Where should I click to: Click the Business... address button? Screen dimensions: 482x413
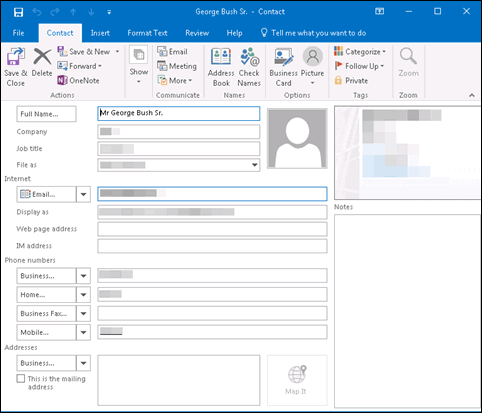(46, 363)
